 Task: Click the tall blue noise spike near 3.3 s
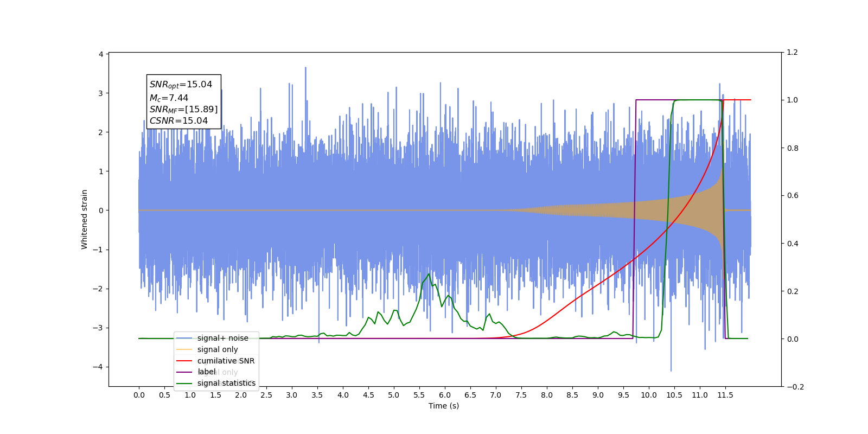click(305, 68)
